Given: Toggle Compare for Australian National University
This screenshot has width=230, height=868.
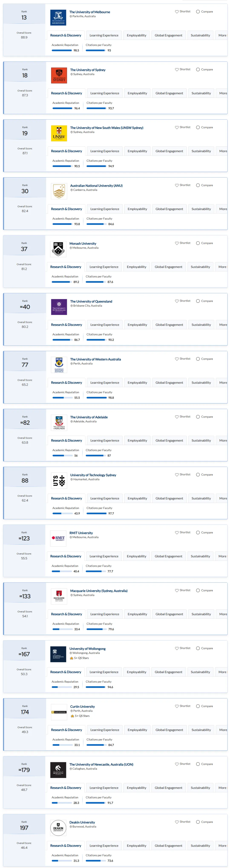Looking at the screenshot, I should 198,185.
